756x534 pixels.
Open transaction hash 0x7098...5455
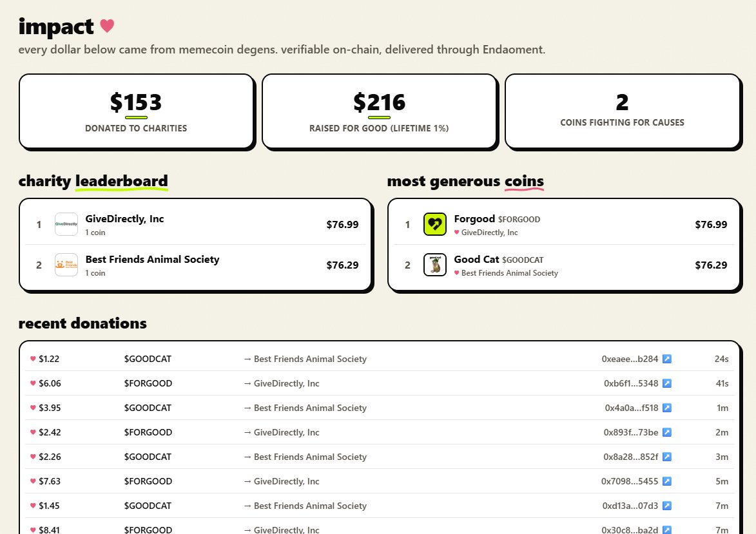click(x=630, y=481)
